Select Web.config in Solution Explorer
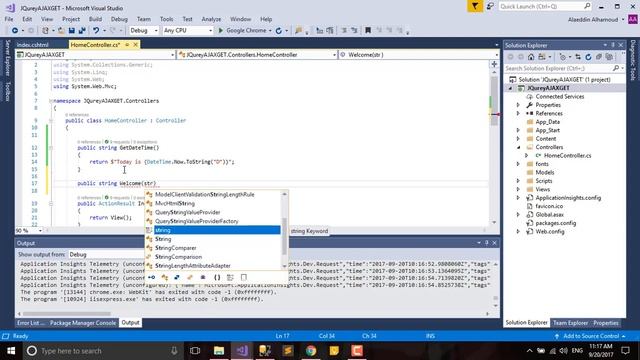The image size is (640, 360). coord(550,231)
